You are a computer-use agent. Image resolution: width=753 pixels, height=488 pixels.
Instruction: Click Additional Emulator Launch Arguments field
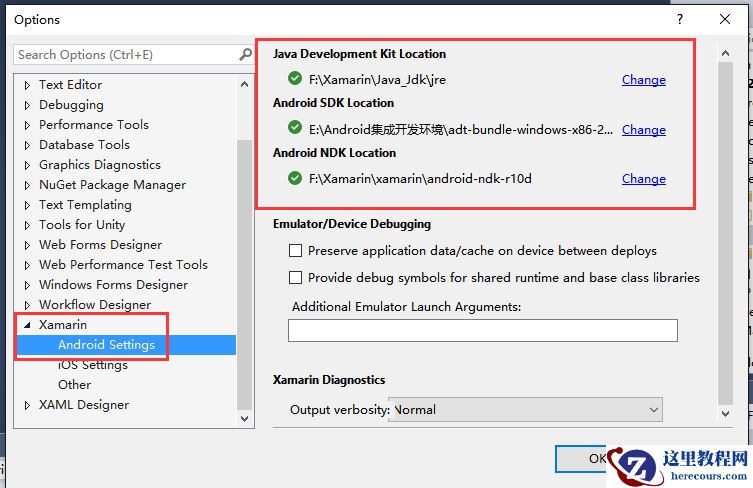click(483, 330)
